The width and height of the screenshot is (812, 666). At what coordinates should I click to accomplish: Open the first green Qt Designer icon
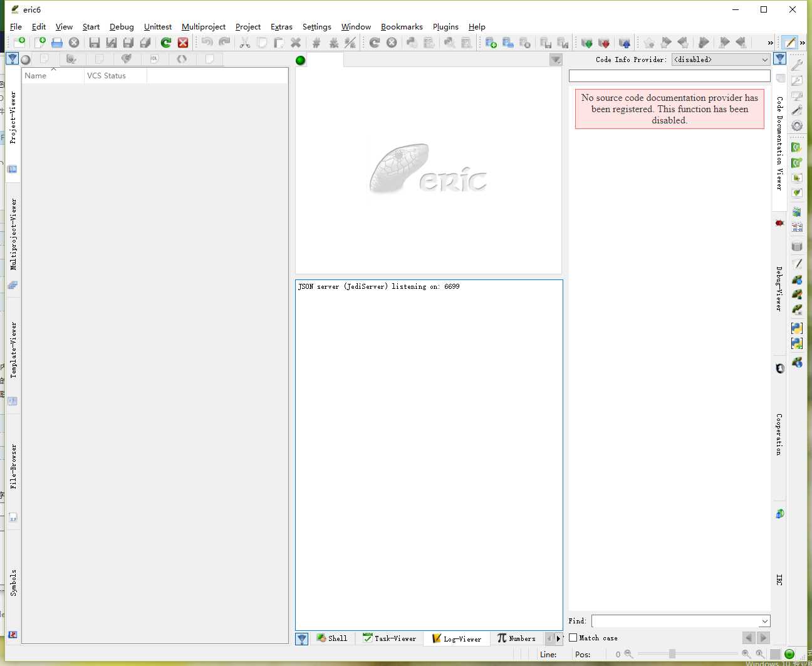point(797,147)
